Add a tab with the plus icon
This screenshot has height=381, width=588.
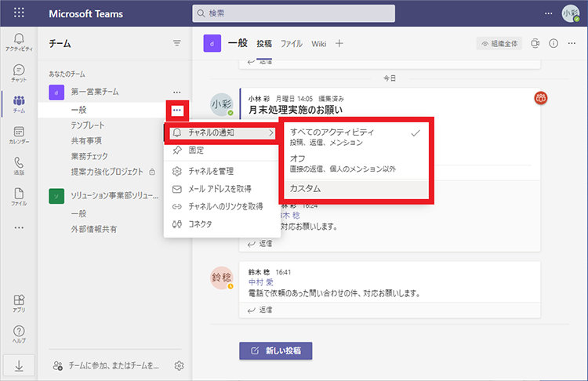[x=339, y=43]
